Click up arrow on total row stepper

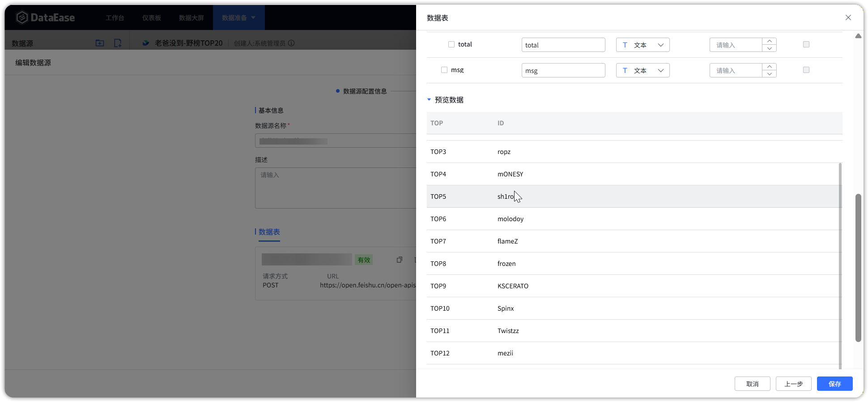[769, 41]
